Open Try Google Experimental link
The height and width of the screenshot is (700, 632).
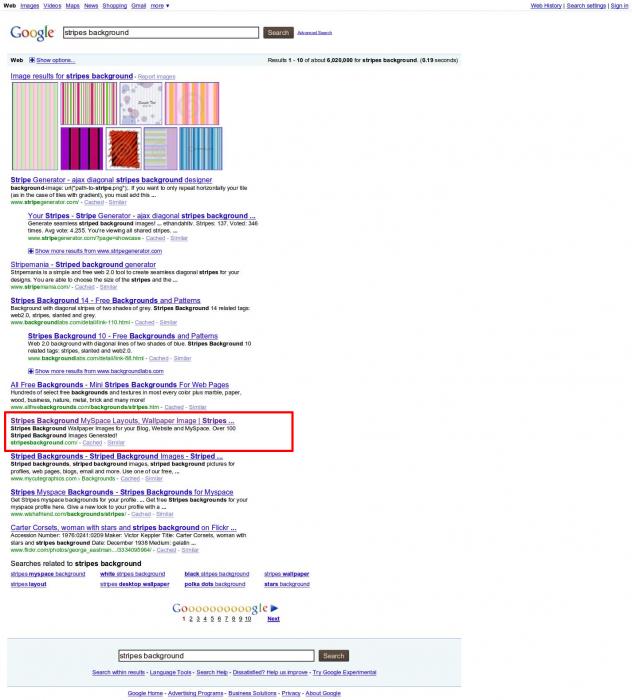click(x=344, y=672)
